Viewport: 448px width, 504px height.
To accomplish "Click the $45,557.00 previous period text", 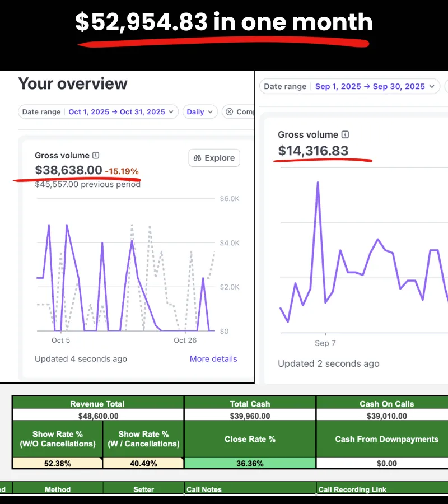I will coord(88,184).
